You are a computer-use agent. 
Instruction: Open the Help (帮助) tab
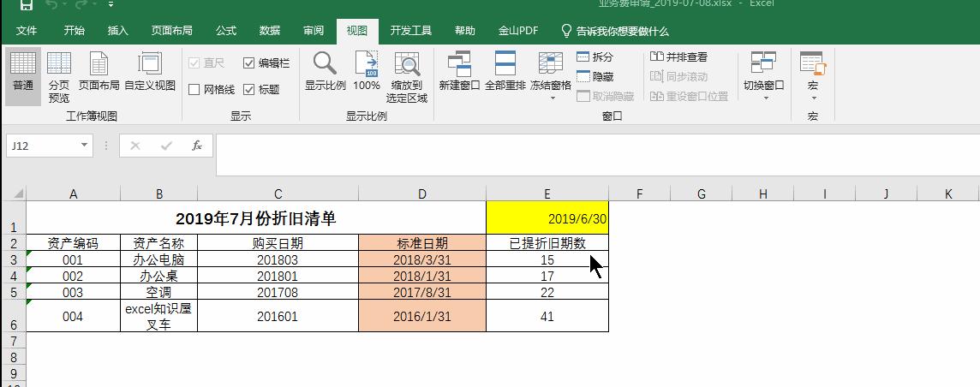(x=464, y=31)
